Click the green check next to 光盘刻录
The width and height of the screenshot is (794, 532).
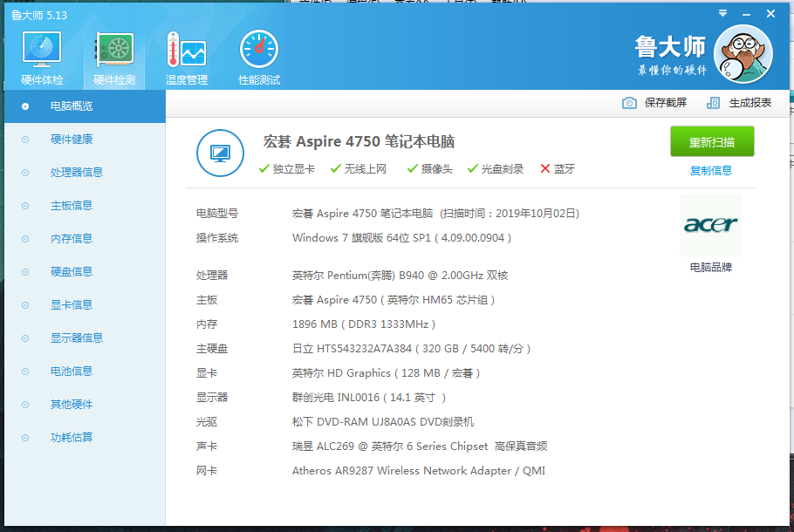pyautogui.click(x=472, y=168)
